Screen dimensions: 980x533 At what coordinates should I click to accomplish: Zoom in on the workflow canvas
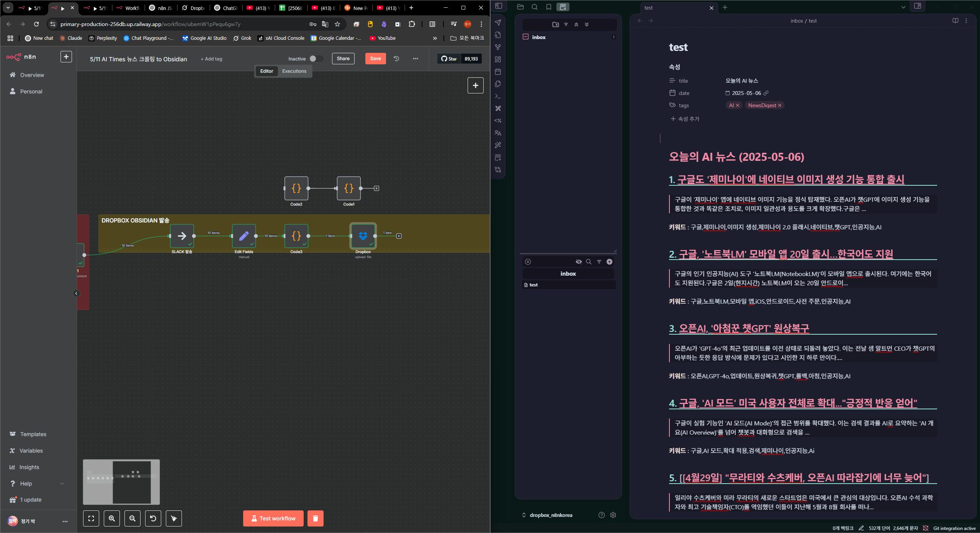point(112,518)
